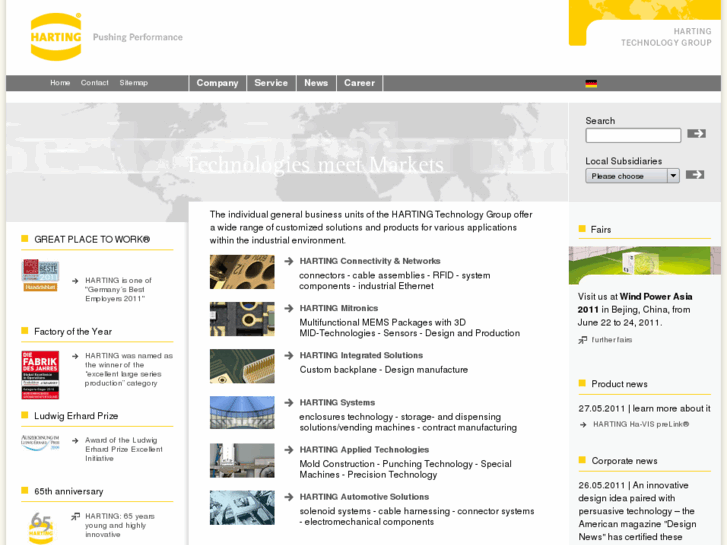The width and height of the screenshot is (727, 545).
Task: Open Ludwig Erhard Prize Excellent Initiative link
Action: pyautogui.click(x=123, y=449)
